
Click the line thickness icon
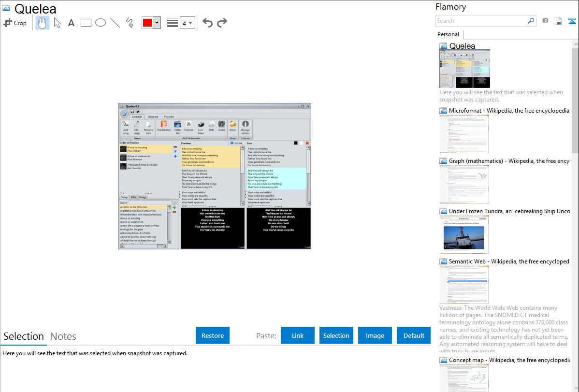(x=172, y=23)
